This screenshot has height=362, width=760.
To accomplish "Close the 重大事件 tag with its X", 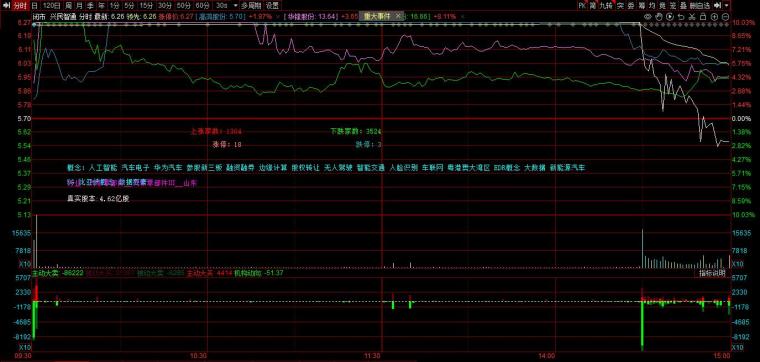I will (398, 16).
